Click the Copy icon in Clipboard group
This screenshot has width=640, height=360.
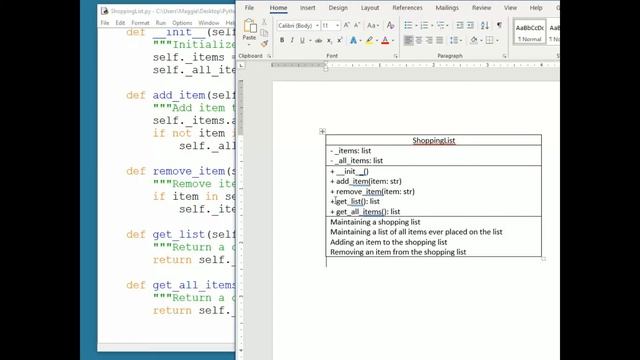pos(264,33)
